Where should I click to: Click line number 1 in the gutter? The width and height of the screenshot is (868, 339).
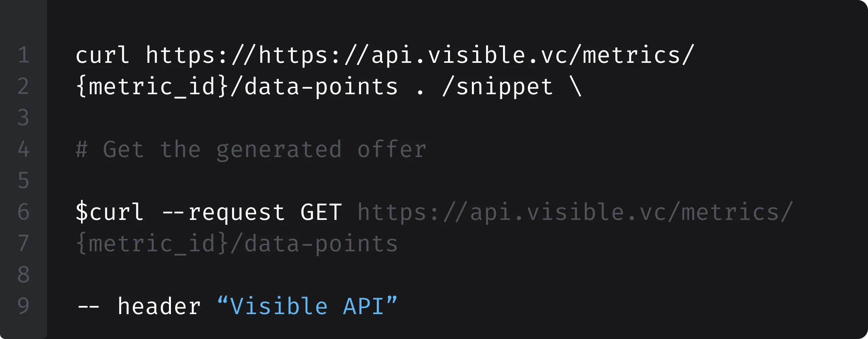click(x=24, y=55)
